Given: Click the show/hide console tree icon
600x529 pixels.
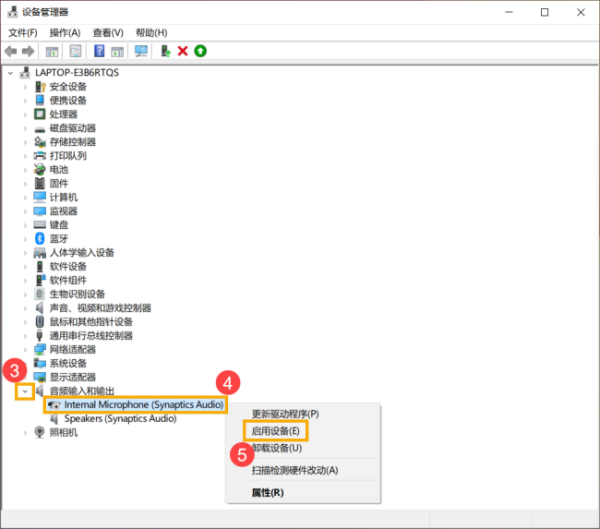Looking at the screenshot, I should click(52, 51).
